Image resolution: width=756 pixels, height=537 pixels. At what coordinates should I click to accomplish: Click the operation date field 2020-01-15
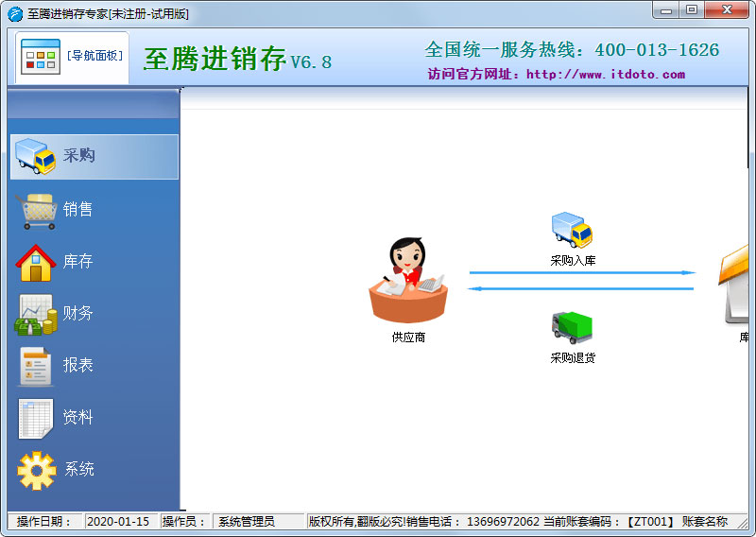pyautogui.click(x=122, y=522)
